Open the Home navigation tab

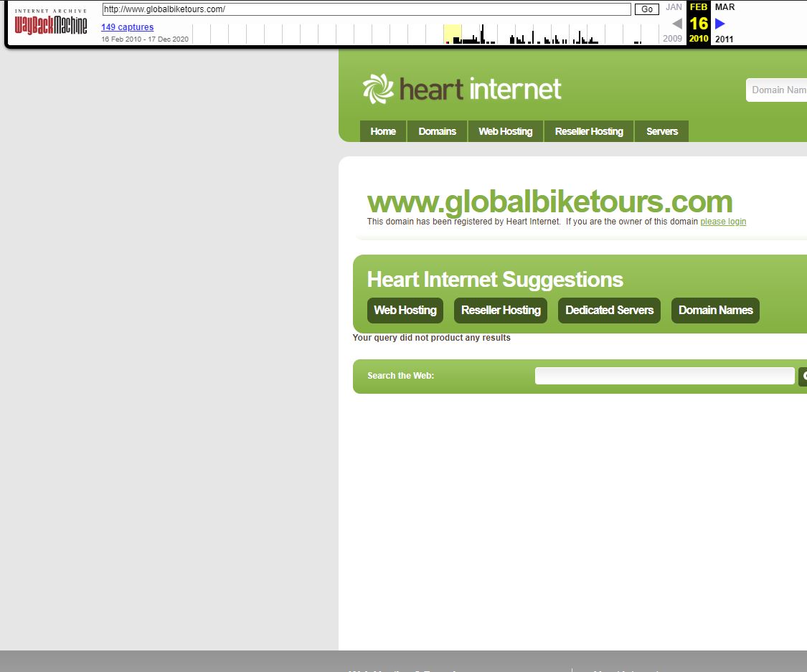pyautogui.click(x=383, y=131)
